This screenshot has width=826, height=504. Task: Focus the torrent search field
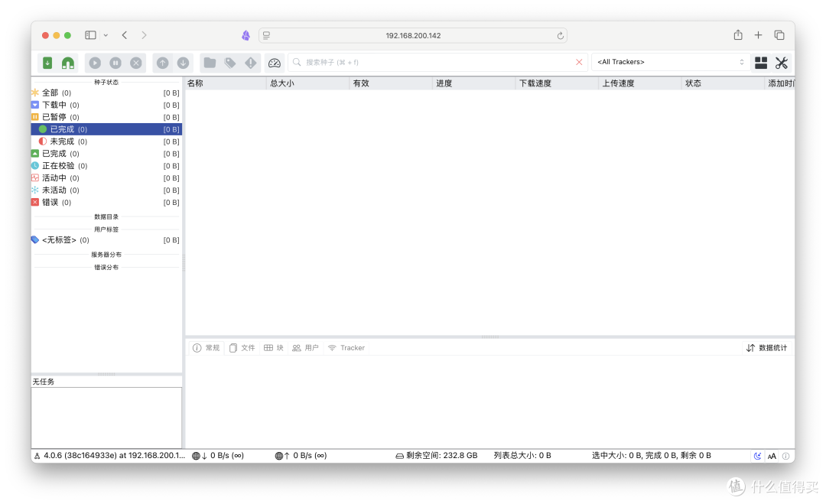(x=439, y=62)
